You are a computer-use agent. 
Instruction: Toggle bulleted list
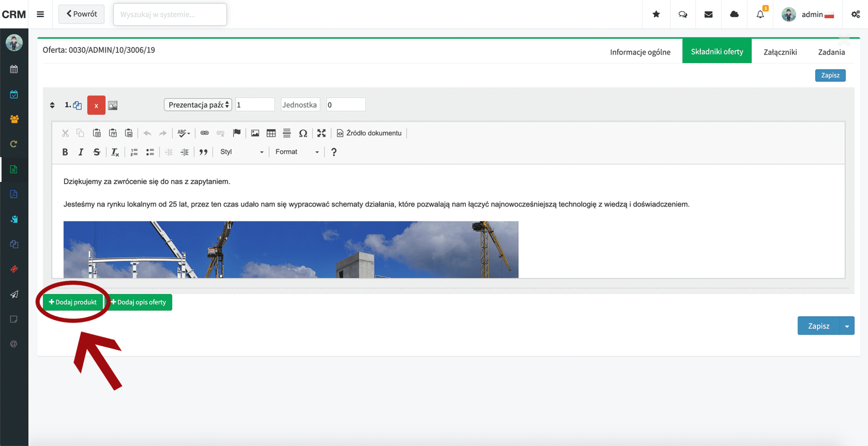coord(150,152)
